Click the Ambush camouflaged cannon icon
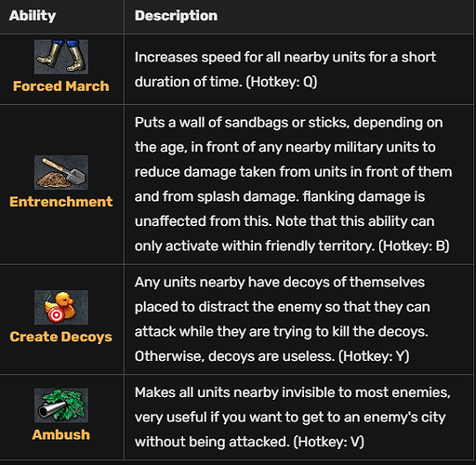 [x=61, y=405]
